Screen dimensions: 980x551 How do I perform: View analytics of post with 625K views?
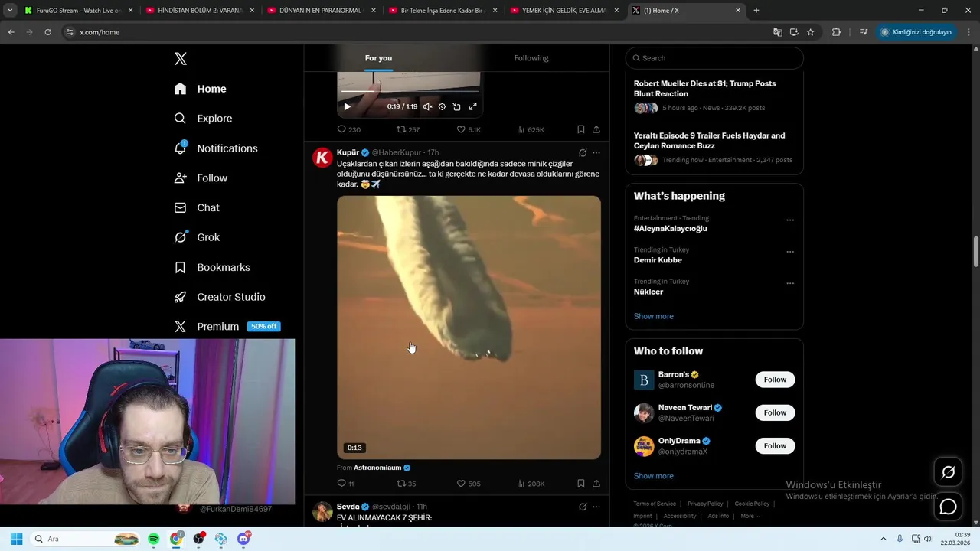point(531,129)
